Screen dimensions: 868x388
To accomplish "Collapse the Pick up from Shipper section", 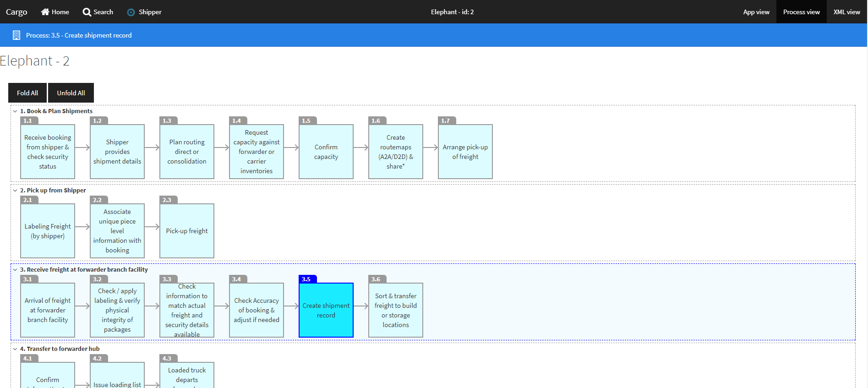I will click(15, 191).
